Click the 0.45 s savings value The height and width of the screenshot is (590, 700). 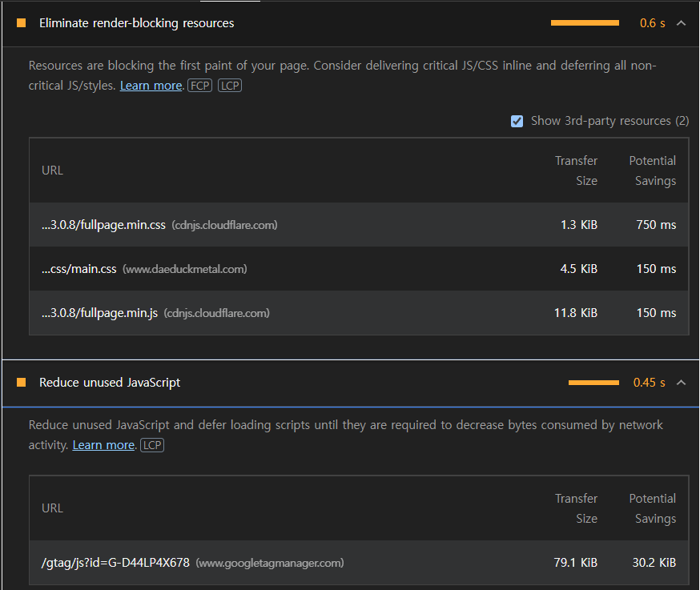[x=649, y=383]
